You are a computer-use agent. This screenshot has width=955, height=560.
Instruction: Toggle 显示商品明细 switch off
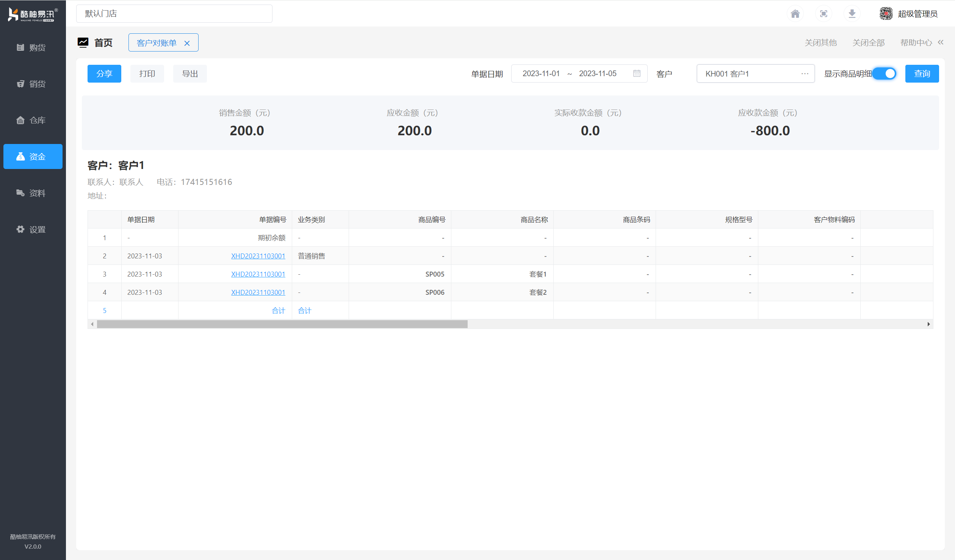click(885, 74)
